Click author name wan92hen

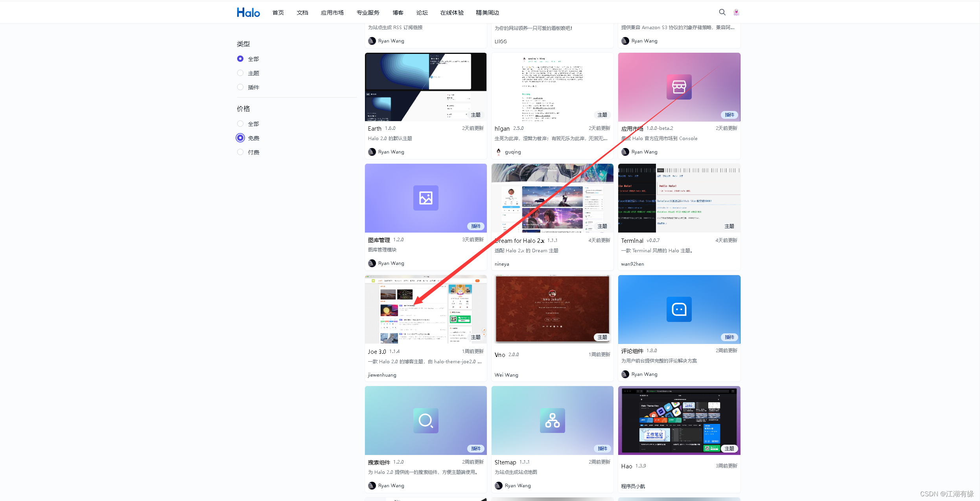pyautogui.click(x=632, y=264)
